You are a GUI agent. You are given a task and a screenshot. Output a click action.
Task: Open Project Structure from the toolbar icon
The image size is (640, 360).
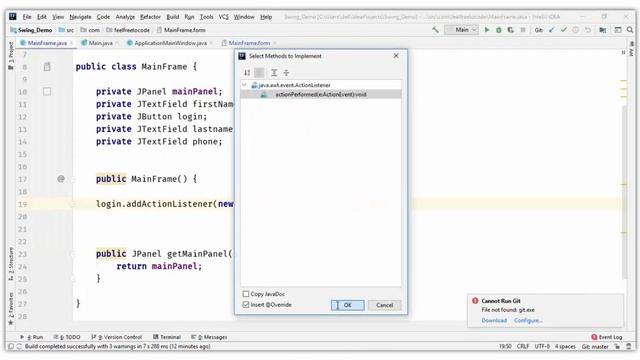click(x=602, y=30)
